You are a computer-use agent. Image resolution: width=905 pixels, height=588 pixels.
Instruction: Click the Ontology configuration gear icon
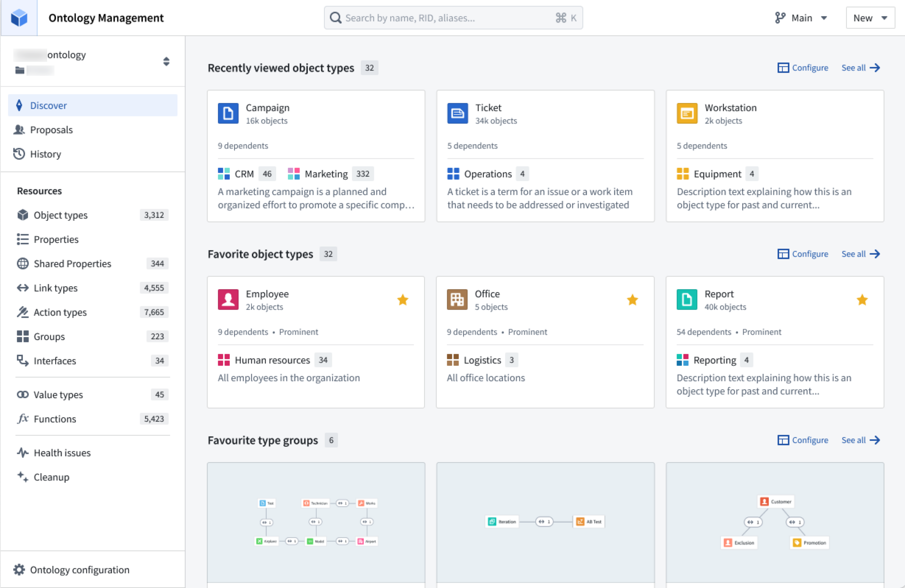pos(19,569)
